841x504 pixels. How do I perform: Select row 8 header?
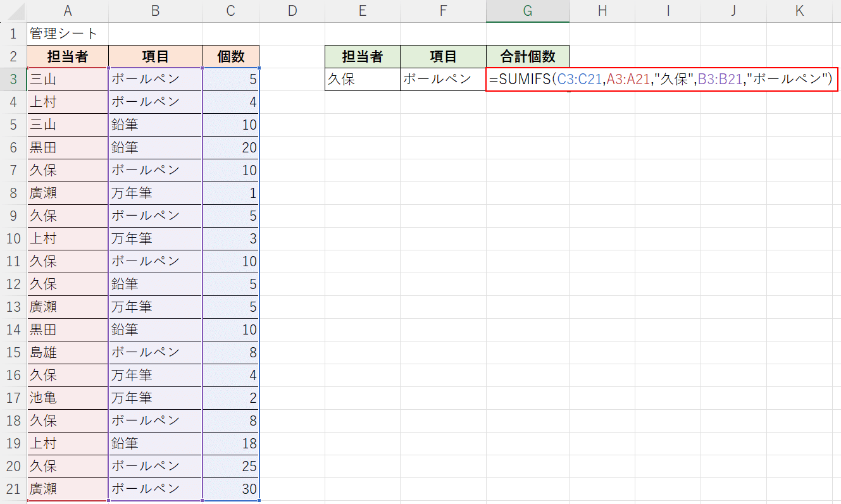13,193
